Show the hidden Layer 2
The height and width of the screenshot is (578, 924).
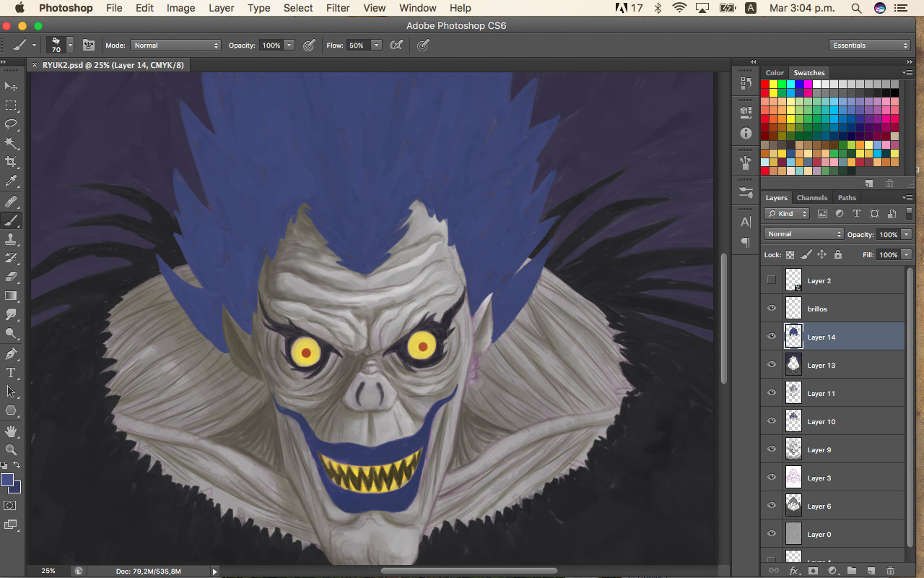pos(772,280)
